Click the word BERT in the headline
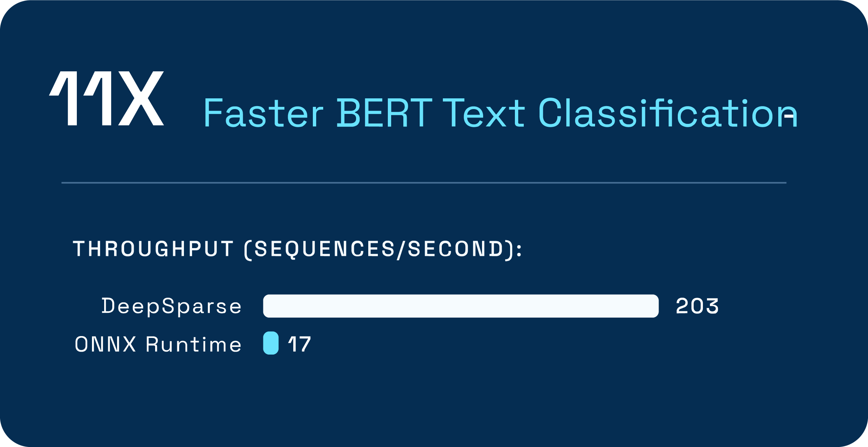This screenshot has height=447, width=868. coord(384,113)
